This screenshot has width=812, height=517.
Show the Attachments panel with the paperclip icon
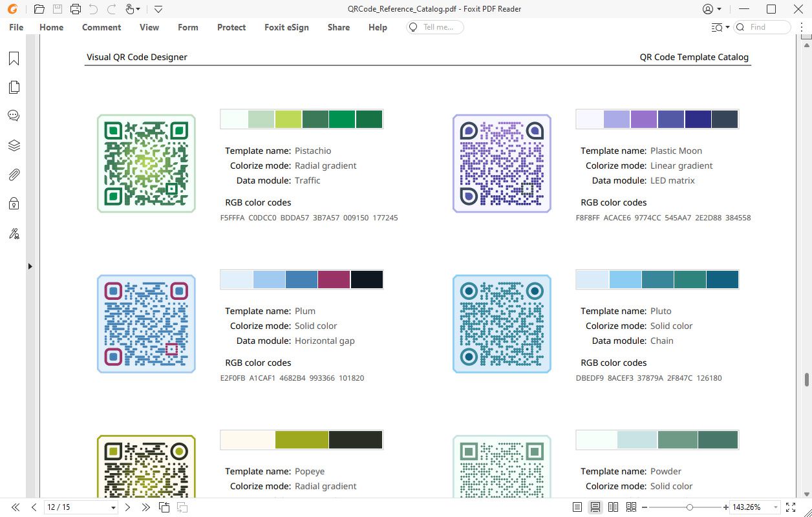point(14,174)
